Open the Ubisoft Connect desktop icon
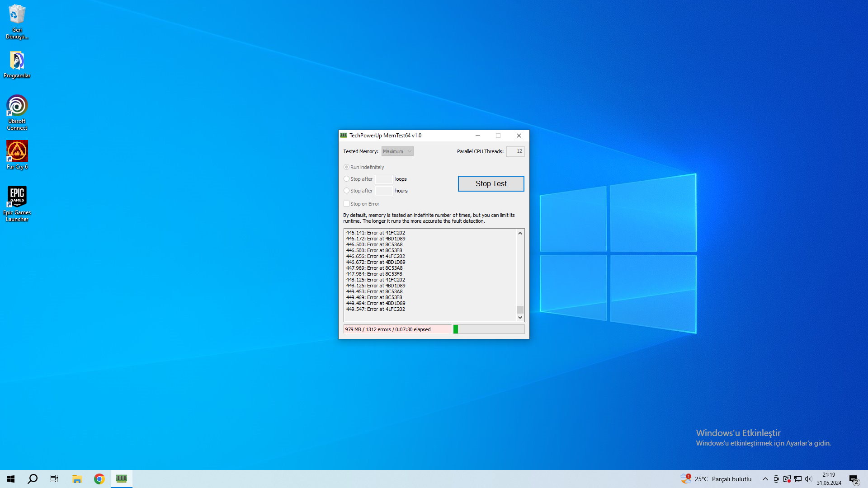This screenshot has height=488, width=868. [x=17, y=106]
